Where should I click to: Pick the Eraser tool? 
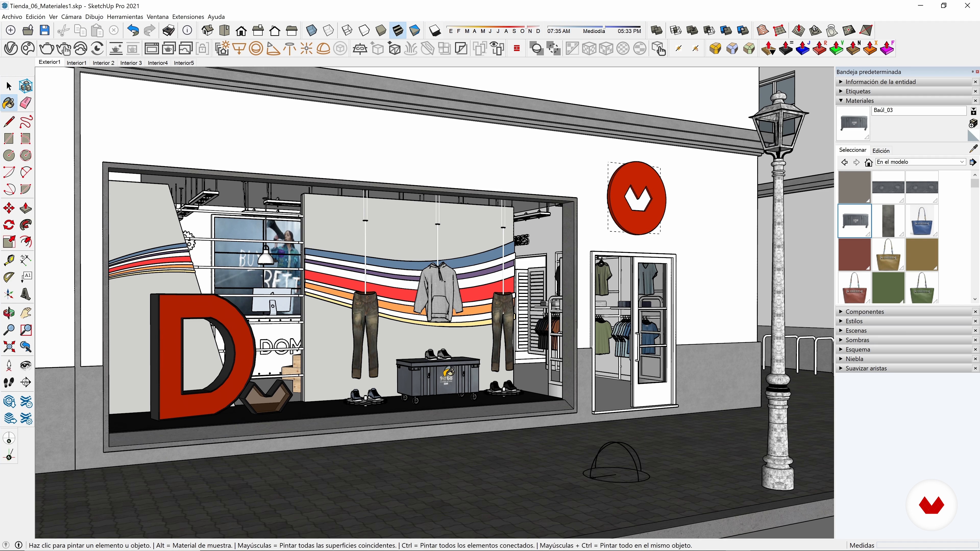pos(26,103)
